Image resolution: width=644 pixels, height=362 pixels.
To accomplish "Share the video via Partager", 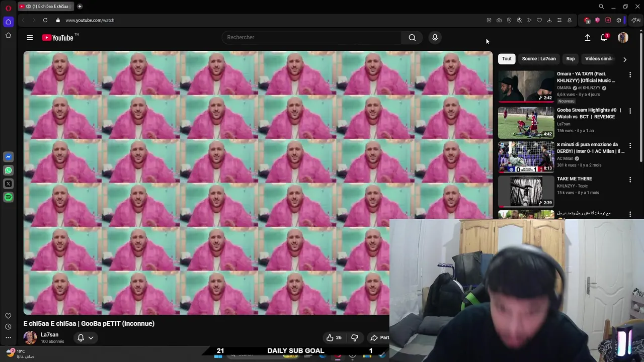I will pyautogui.click(x=380, y=338).
